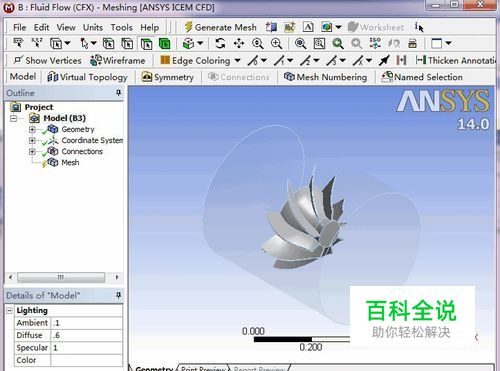Click the manage views icon
Image resolution: width=500 pixels, height=371 pixels.
pyautogui.click(x=412, y=43)
